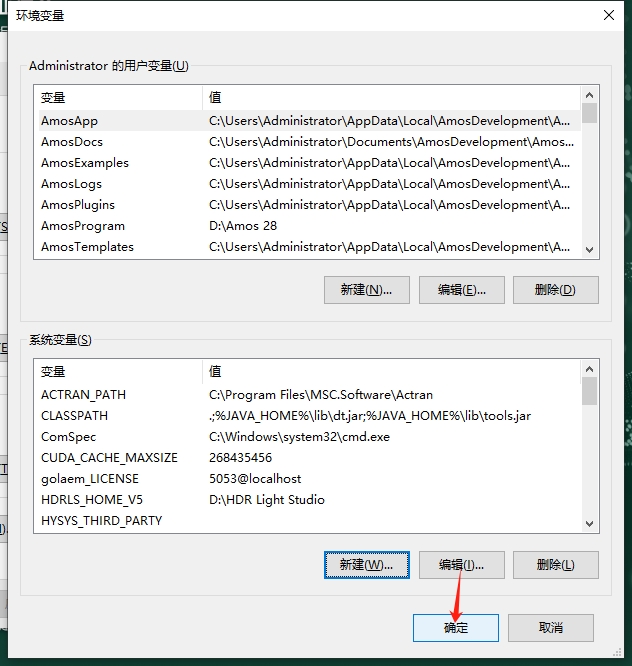
Task: Click system variables scrollbar up arrow
Action: click(x=590, y=369)
